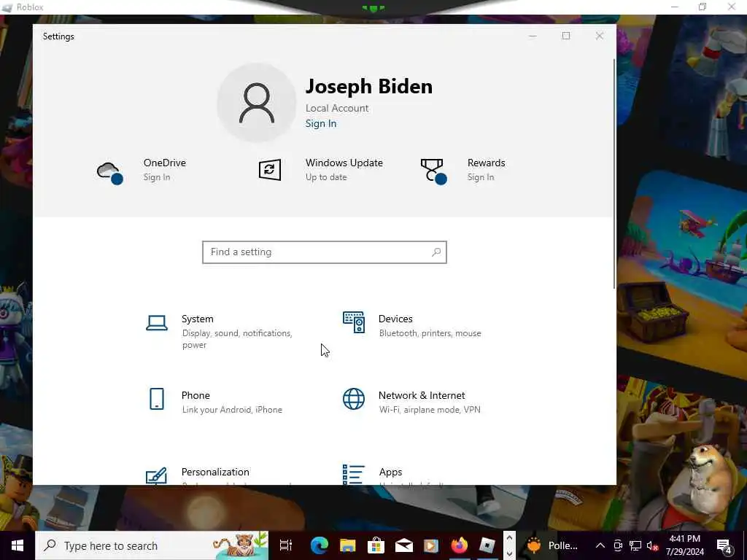Open File Explorer from taskbar
The height and width of the screenshot is (560, 747).
(347, 545)
